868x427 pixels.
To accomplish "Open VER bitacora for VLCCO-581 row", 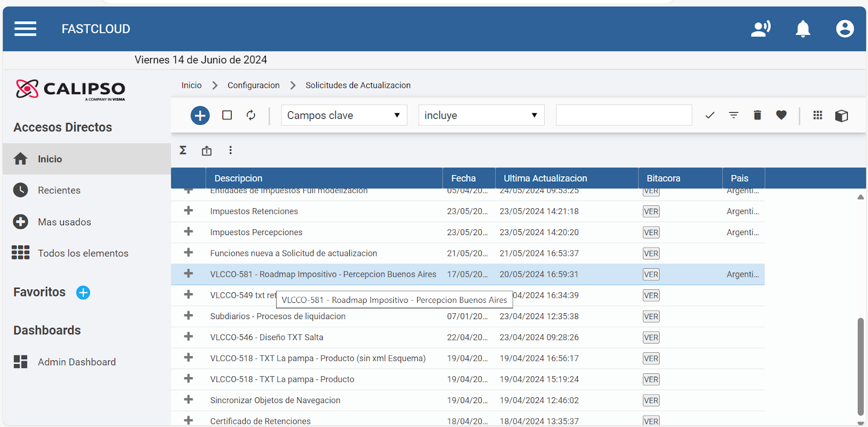I will (x=651, y=275).
